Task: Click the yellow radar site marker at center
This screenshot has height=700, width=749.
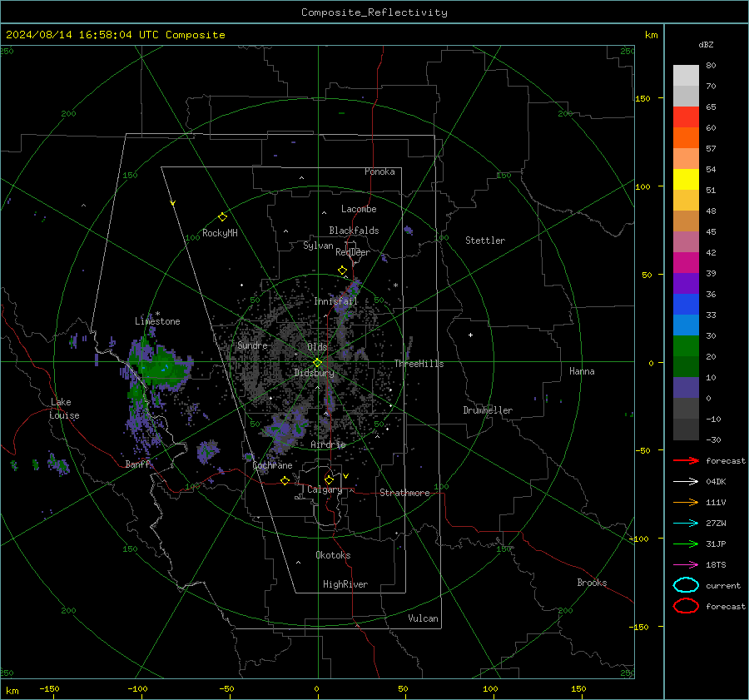Action: 317,363
